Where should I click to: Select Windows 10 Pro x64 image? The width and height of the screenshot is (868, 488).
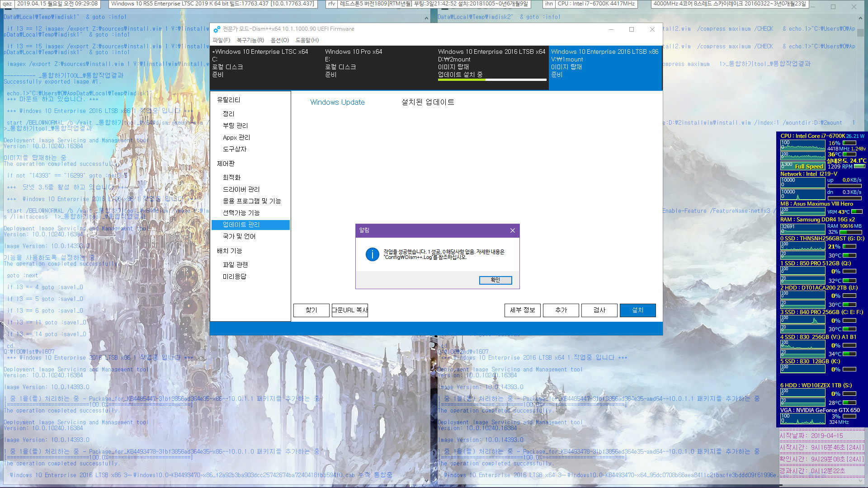pos(379,68)
